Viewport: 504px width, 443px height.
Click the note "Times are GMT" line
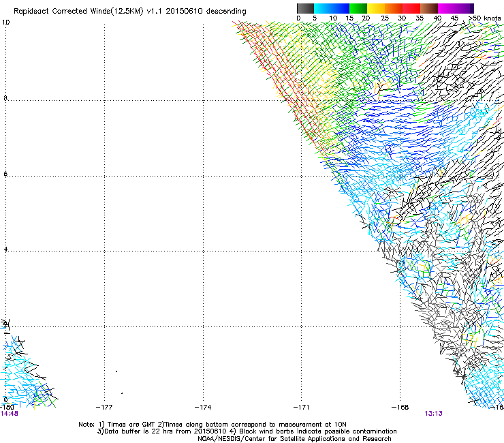pyautogui.click(x=212, y=425)
